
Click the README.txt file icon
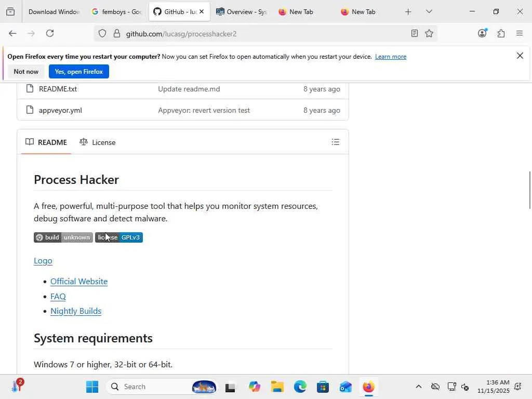pos(30,88)
